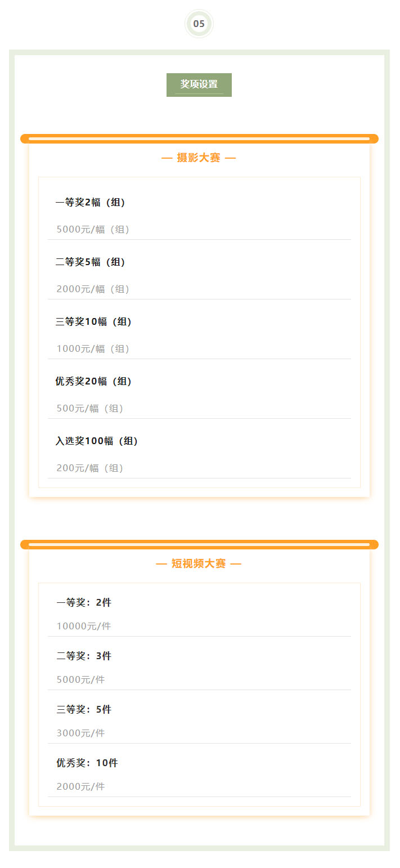Click the 三等奖：5件 video prize heading

[x=84, y=710]
